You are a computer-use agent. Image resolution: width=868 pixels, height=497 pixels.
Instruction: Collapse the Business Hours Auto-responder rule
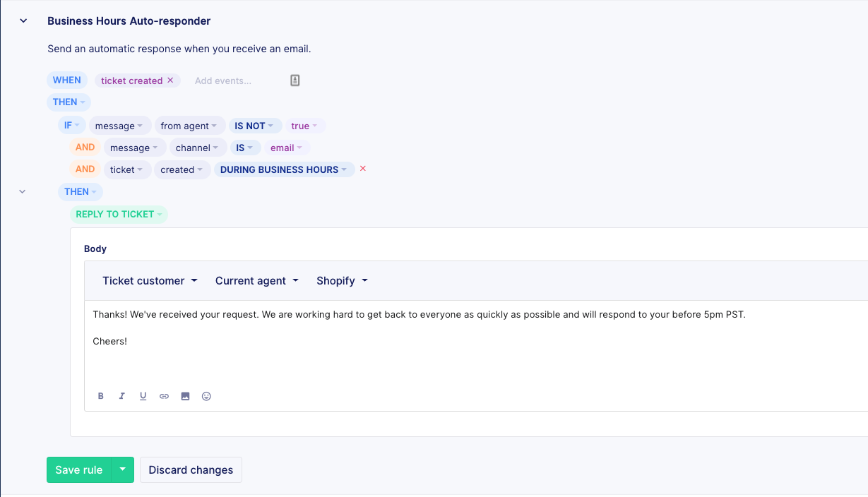pyautogui.click(x=23, y=21)
